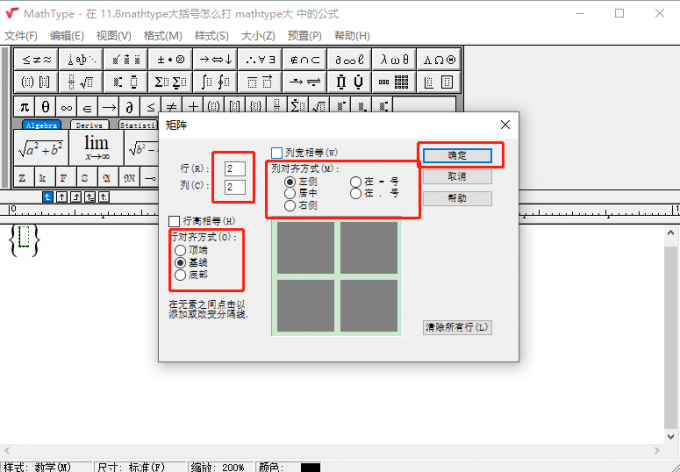
Task: Open the integral templates palette
Action: pyautogui.click(x=216, y=82)
